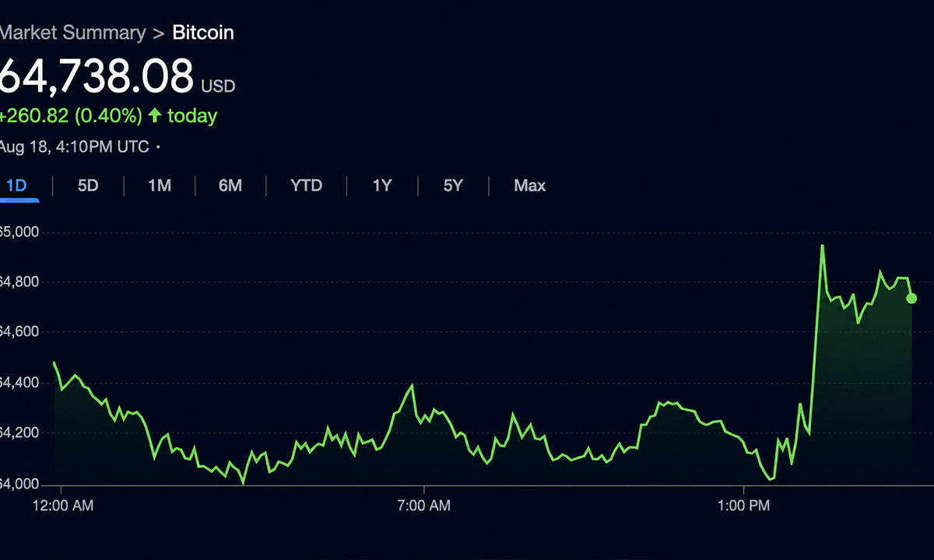Click the 1:00 PM axis label
934x560 pixels.
click(743, 506)
